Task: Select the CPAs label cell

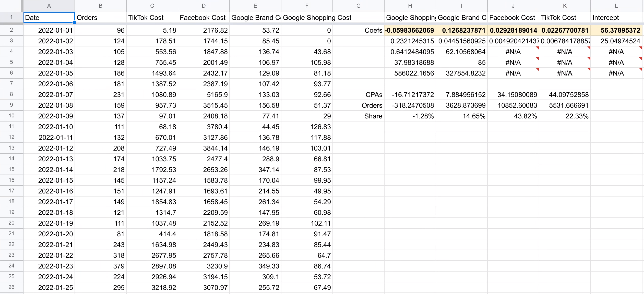Action: click(x=365, y=94)
